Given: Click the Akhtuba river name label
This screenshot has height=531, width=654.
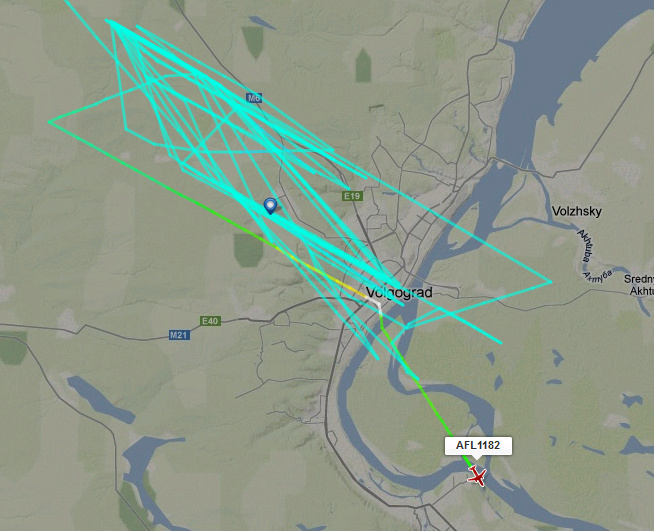Looking at the screenshot, I should (x=585, y=245).
